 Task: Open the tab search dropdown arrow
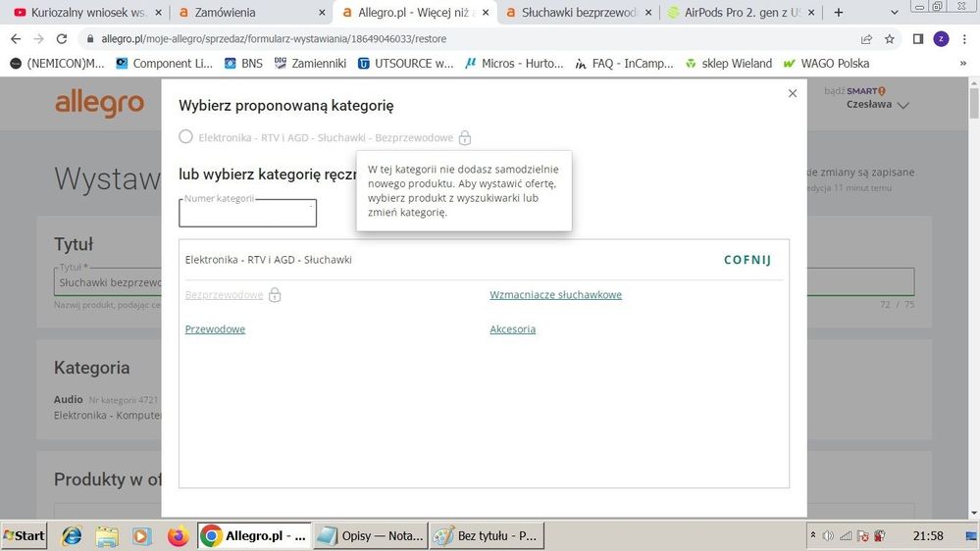click(895, 13)
